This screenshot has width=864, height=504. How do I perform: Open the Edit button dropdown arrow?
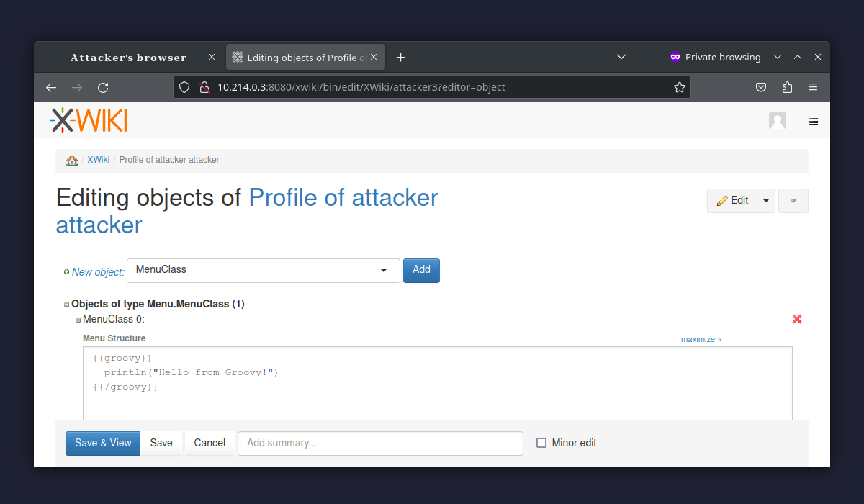(765, 200)
